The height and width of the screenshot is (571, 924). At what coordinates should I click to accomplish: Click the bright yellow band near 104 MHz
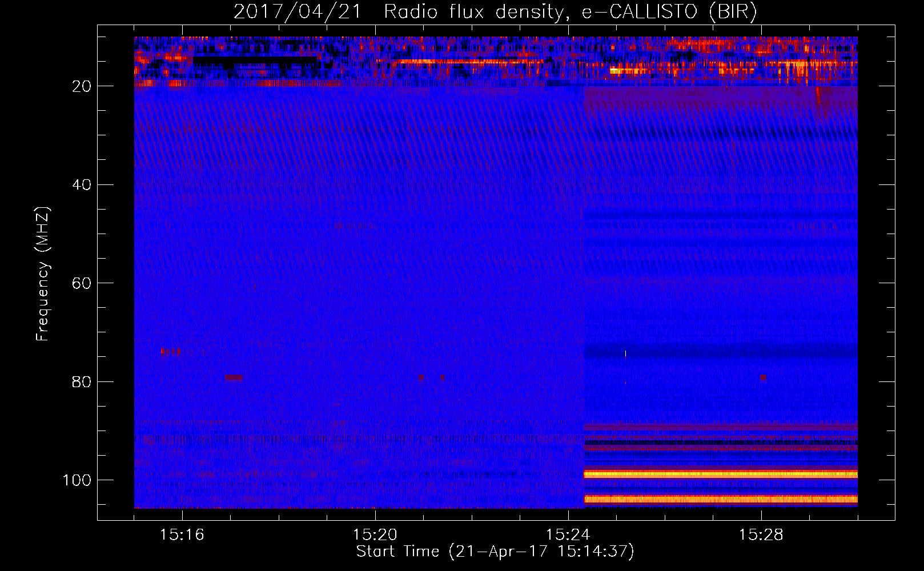[x=720, y=499]
